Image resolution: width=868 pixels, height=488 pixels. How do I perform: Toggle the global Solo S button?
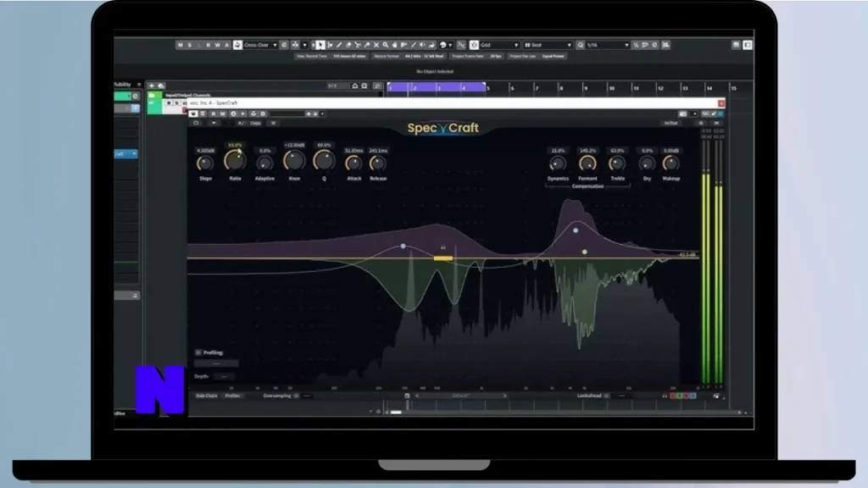point(189,45)
